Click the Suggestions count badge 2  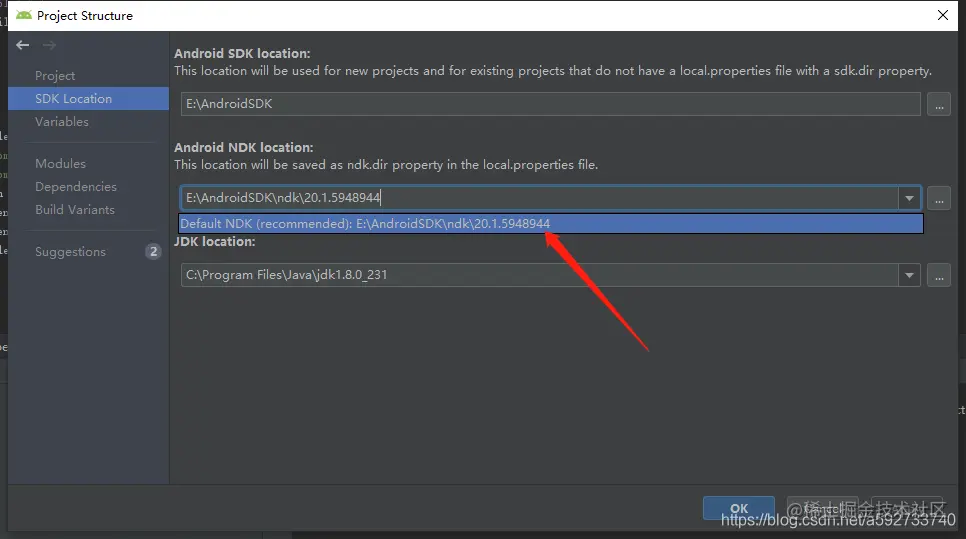(153, 251)
